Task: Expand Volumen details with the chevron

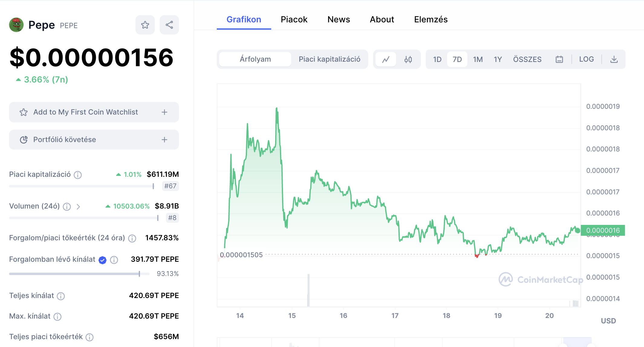Action: (x=78, y=206)
